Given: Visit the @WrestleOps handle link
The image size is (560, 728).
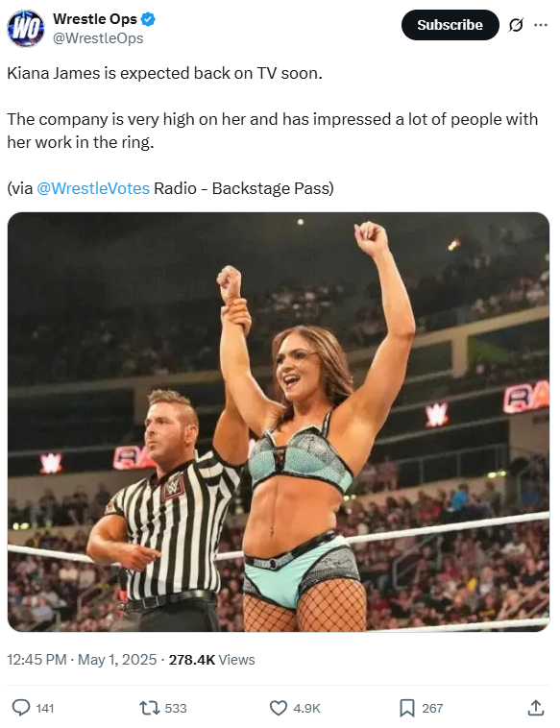Looking at the screenshot, I should coord(98,38).
